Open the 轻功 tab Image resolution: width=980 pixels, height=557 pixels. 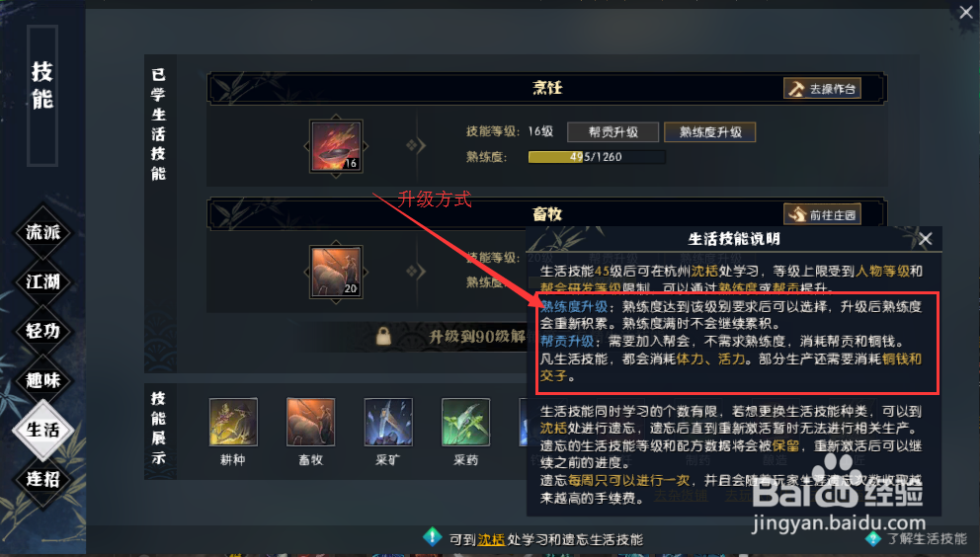pos(42,331)
